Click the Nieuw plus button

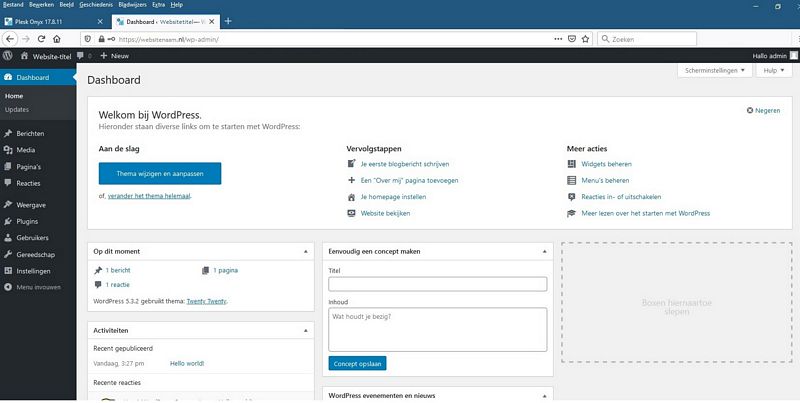114,56
